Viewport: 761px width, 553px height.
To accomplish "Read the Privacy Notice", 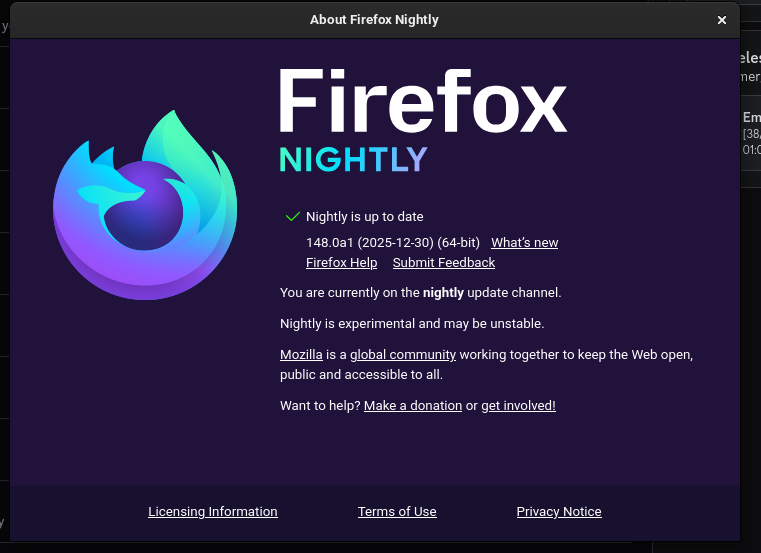I will click(x=559, y=512).
